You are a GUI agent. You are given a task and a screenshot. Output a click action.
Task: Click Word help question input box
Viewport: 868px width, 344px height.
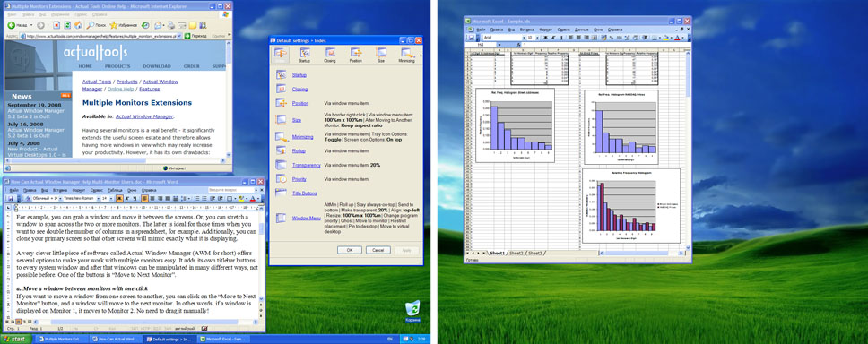click(230, 190)
